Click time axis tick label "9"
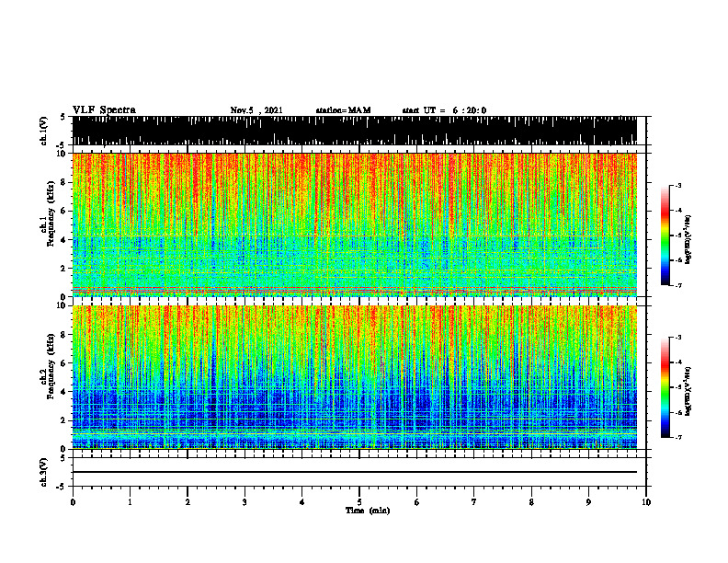This screenshot has height=563, width=728. [588, 502]
